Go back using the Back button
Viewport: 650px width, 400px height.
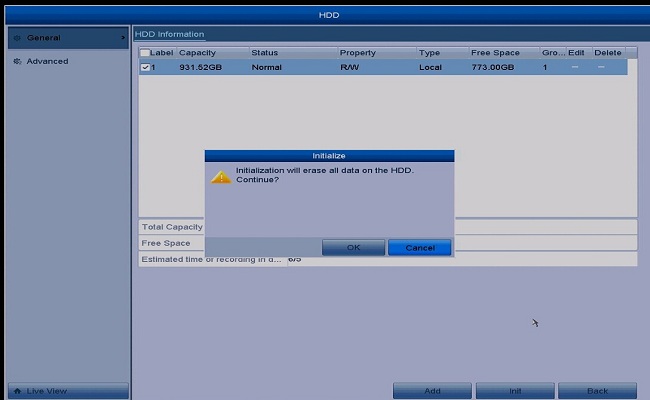click(597, 390)
